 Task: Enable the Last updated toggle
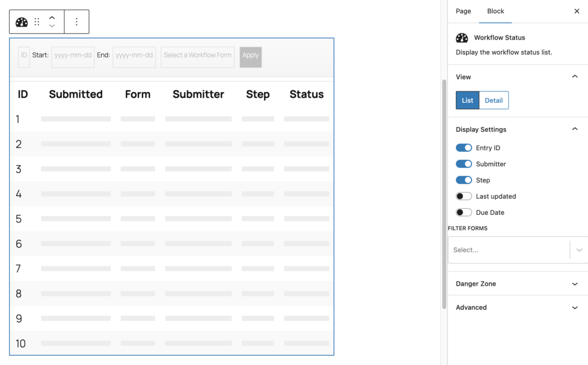pos(464,196)
